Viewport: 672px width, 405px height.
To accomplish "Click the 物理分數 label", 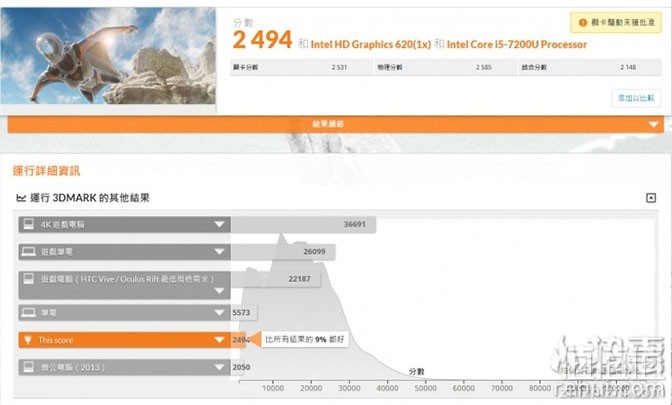I will [x=390, y=67].
